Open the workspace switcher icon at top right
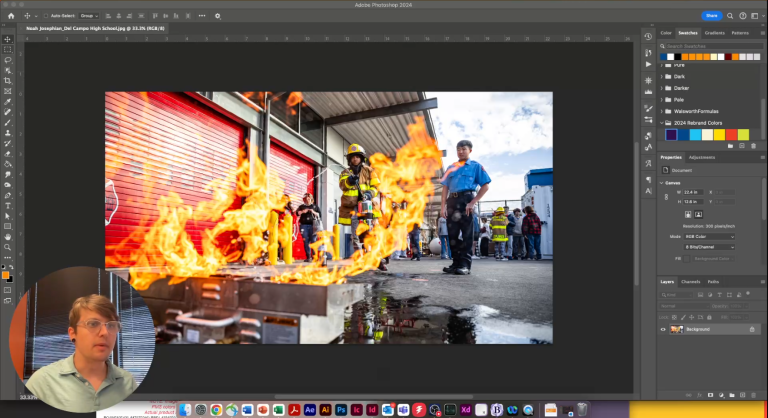The height and width of the screenshot is (418, 768). coord(755,16)
